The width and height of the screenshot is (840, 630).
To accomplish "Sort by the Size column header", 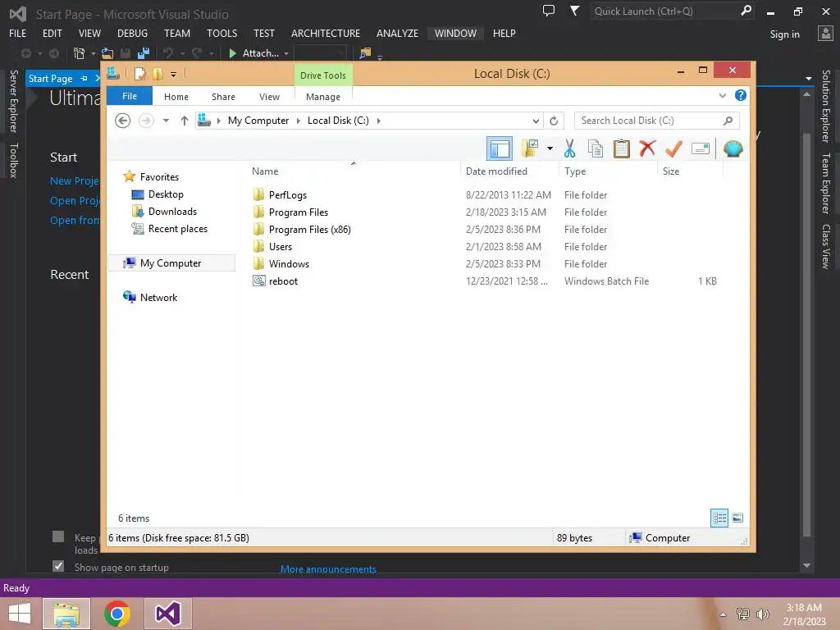I will [x=690, y=171].
